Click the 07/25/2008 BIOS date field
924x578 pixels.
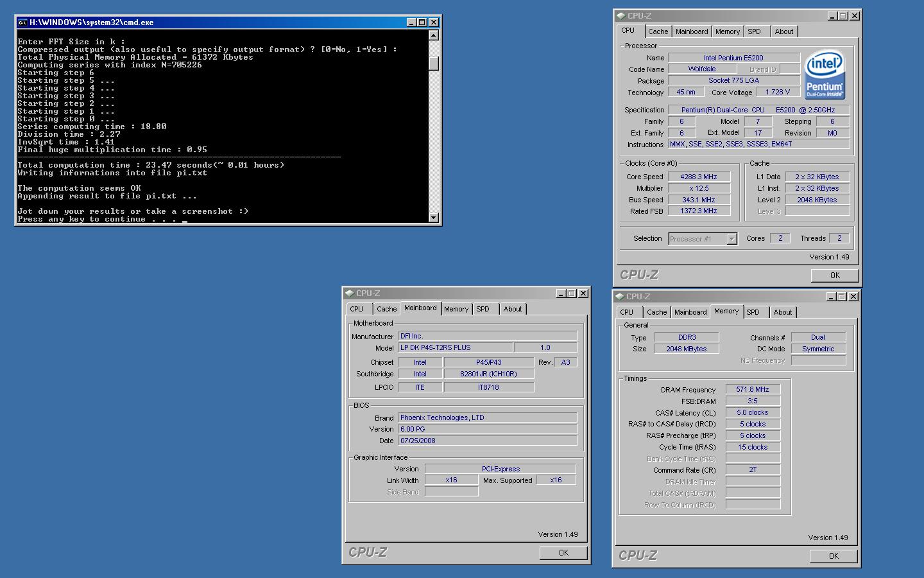(x=488, y=441)
